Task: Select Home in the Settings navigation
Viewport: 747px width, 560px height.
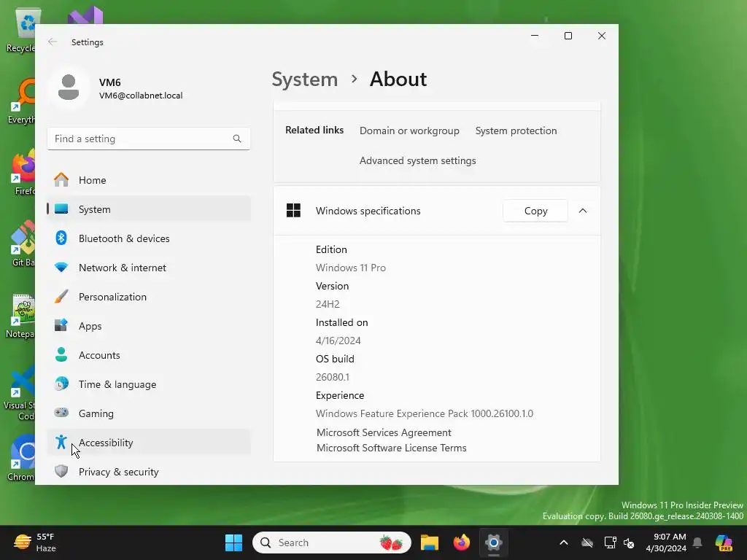Action: pos(149,180)
